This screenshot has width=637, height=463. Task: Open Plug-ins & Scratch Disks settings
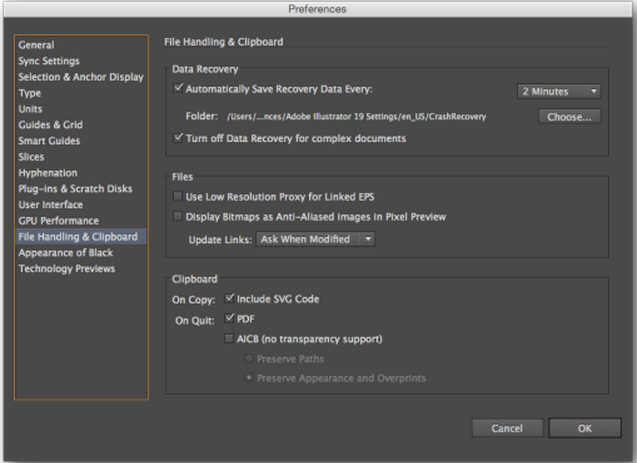74,189
